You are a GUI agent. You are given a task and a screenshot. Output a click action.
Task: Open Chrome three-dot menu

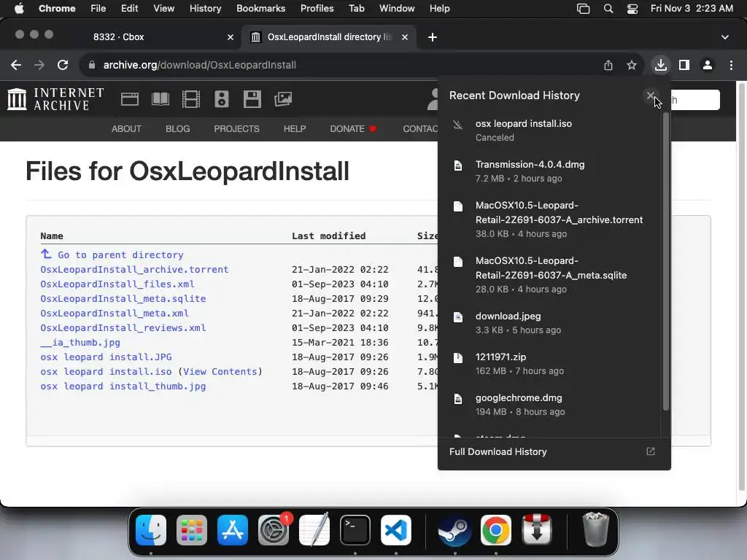731,65
